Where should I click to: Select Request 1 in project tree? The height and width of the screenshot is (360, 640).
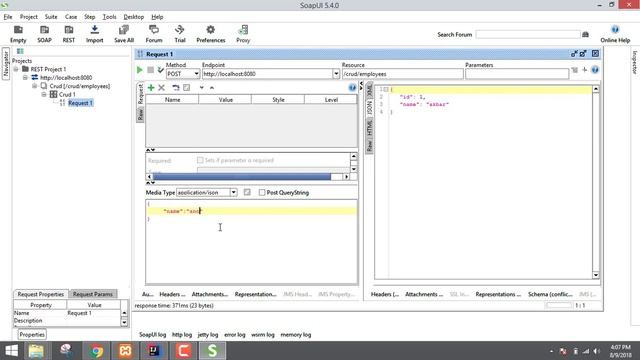point(80,103)
